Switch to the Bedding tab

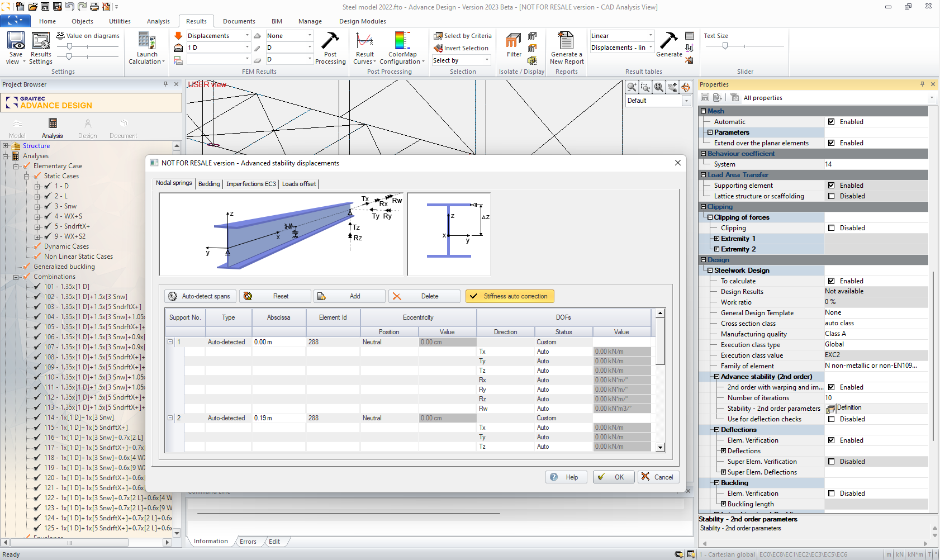pos(209,184)
